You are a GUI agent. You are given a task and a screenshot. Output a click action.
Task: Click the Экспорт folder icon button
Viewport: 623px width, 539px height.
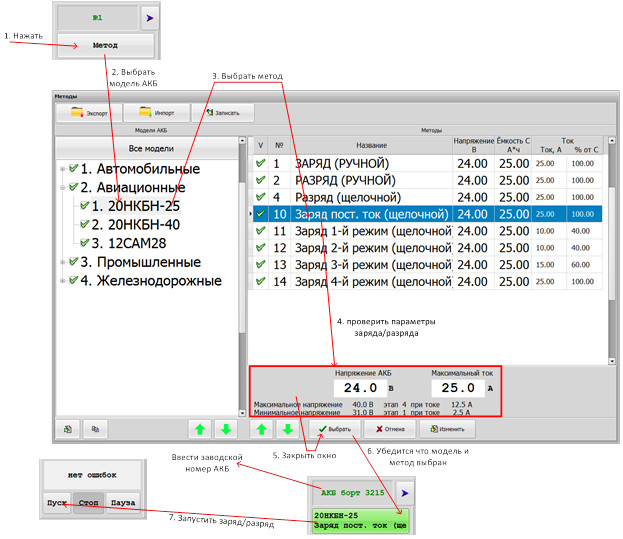pyautogui.click(x=89, y=113)
